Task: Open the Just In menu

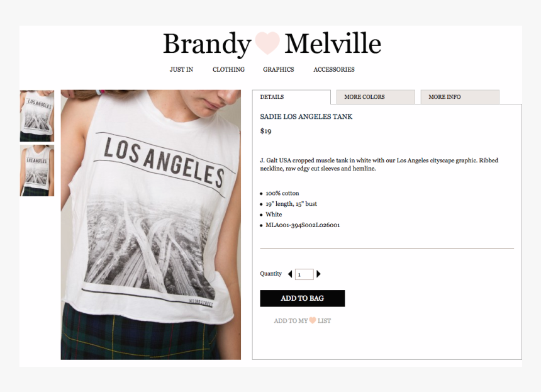Action: click(181, 69)
